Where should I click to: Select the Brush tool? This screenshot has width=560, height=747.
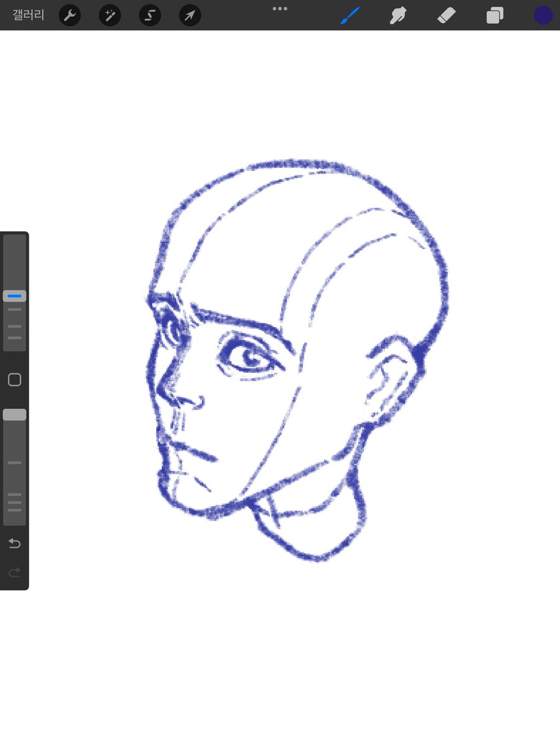tap(350, 16)
